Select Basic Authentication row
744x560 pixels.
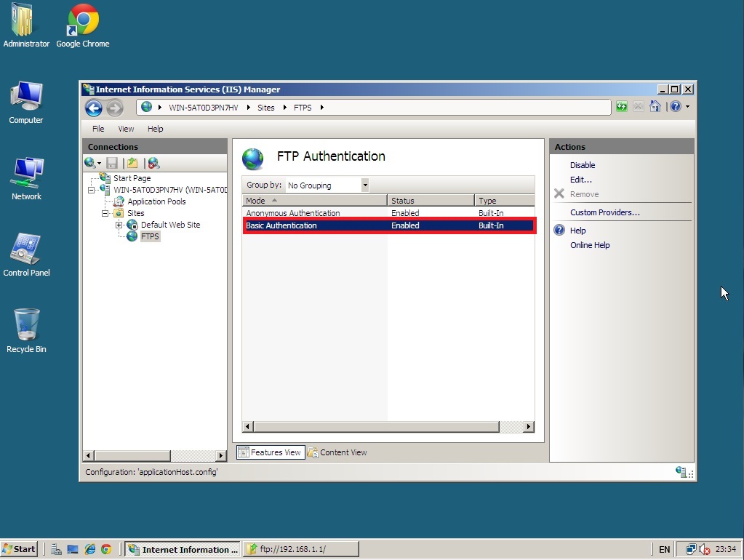[x=388, y=225]
